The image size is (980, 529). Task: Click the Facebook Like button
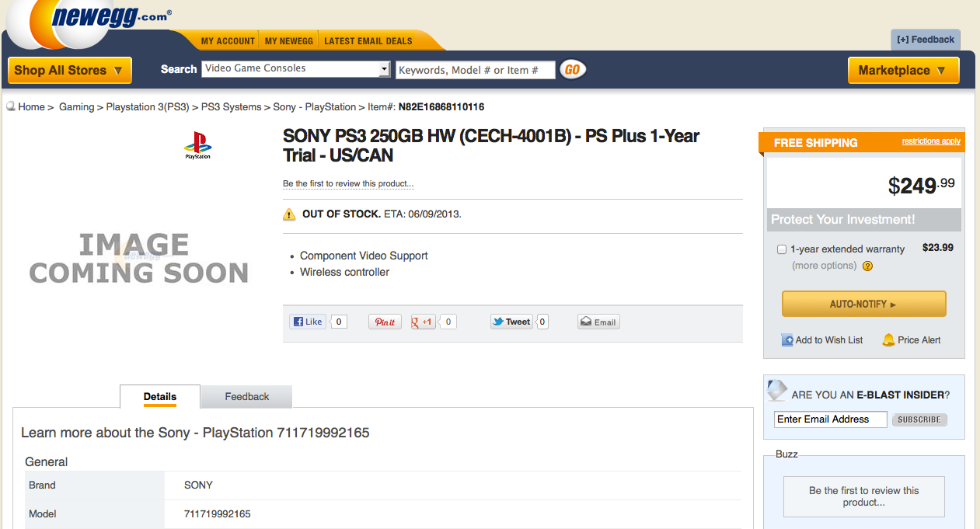308,322
